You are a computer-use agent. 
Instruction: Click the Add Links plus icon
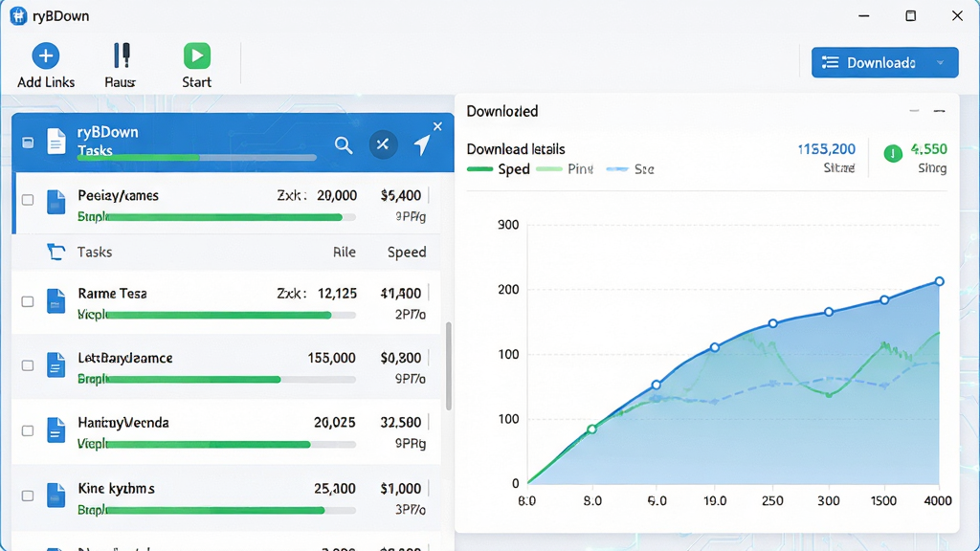46,55
